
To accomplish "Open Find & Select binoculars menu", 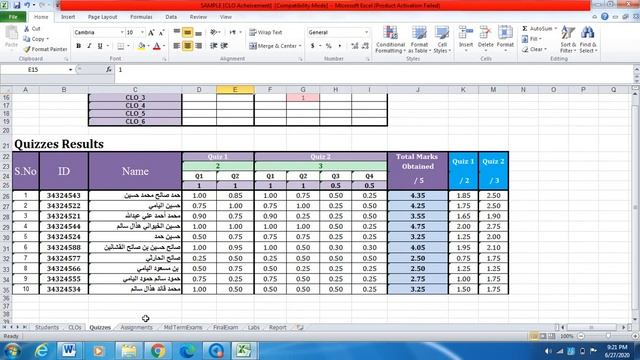I will [x=588, y=40].
